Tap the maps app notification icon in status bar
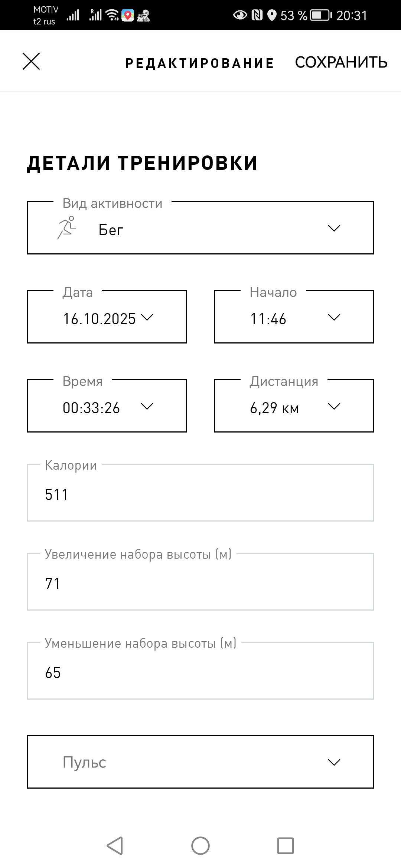The height and width of the screenshot is (868, 401). (x=128, y=15)
